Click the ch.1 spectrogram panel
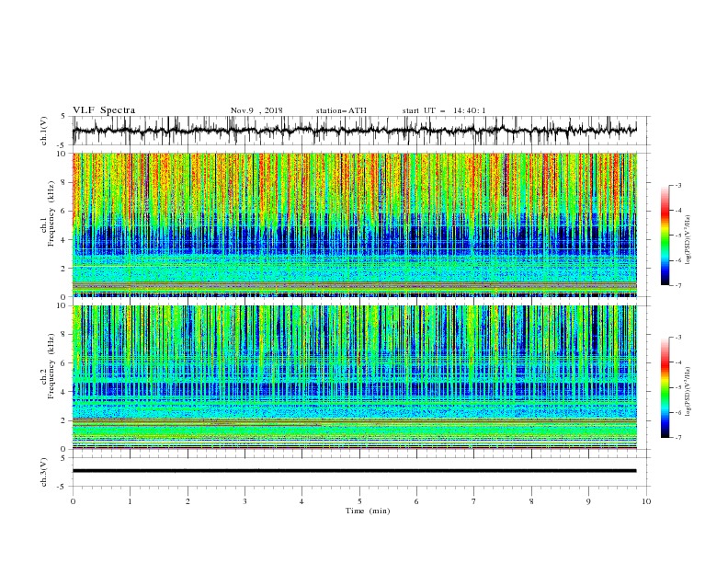The height and width of the screenshot is (563, 728). tap(354, 224)
